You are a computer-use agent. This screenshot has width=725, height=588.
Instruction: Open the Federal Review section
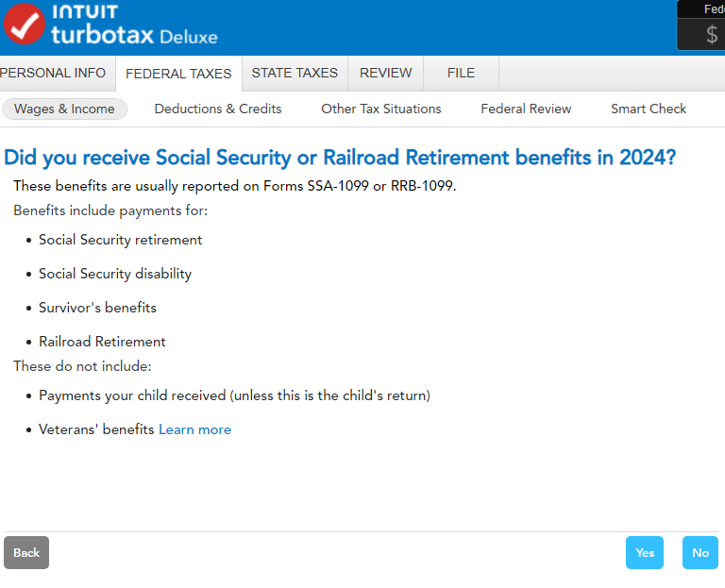tap(526, 109)
